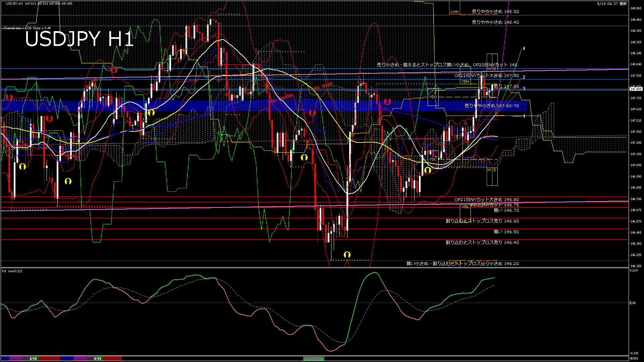Toggle the macd ON button
The image size is (644, 362).
pos(314,359)
